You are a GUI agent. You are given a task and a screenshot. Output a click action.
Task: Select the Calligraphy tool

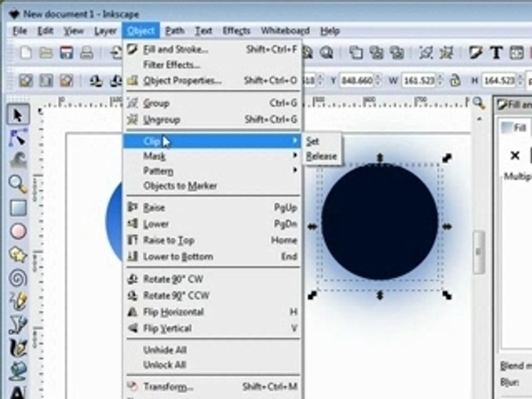(x=18, y=348)
